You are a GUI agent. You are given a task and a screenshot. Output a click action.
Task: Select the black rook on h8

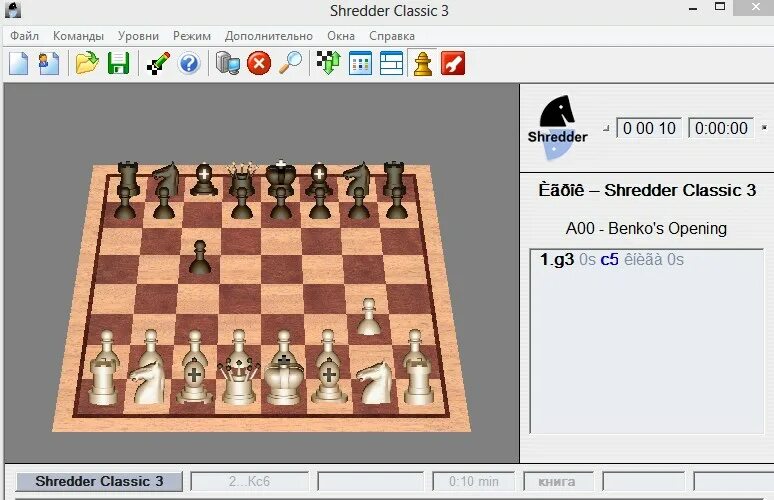click(x=394, y=178)
